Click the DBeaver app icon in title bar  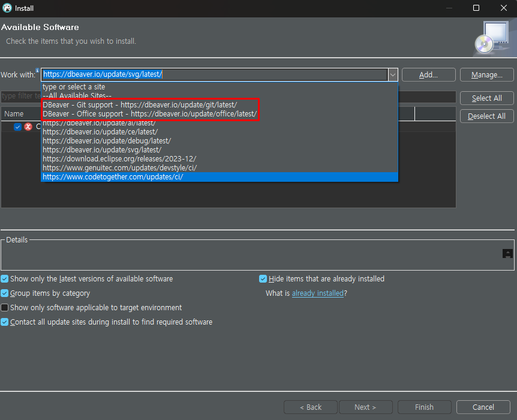[7, 8]
